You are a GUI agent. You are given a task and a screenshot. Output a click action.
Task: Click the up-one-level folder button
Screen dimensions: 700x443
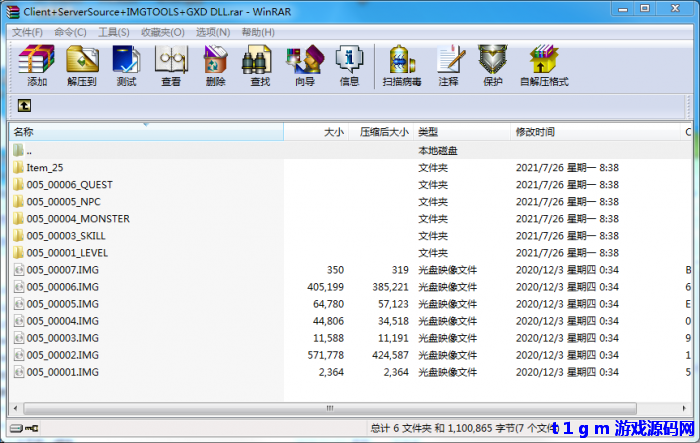coord(24,105)
